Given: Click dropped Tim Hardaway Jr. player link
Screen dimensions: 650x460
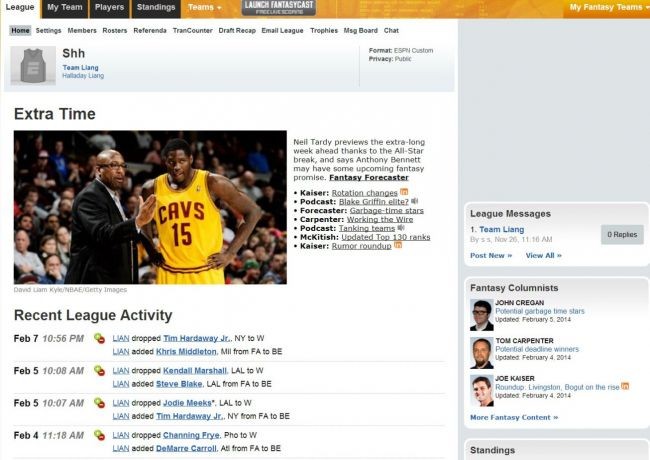Looking at the screenshot, I should 196,338.
